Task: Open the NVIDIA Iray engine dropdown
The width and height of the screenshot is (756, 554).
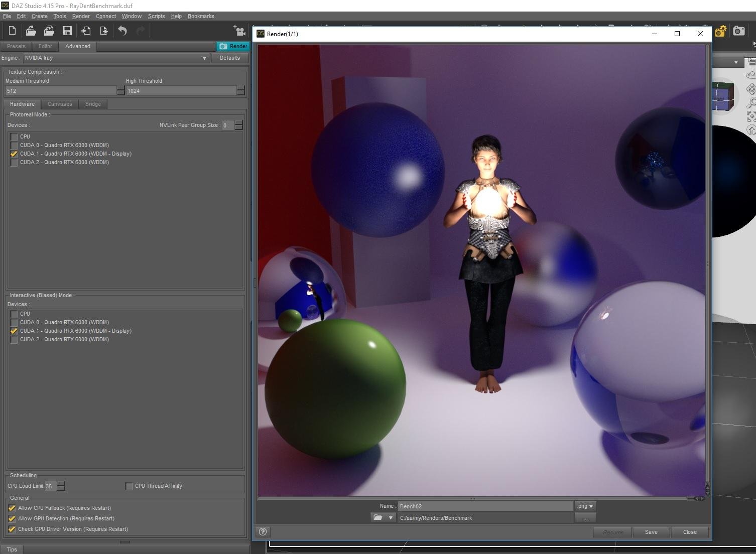Action: [x=115, y=58]
